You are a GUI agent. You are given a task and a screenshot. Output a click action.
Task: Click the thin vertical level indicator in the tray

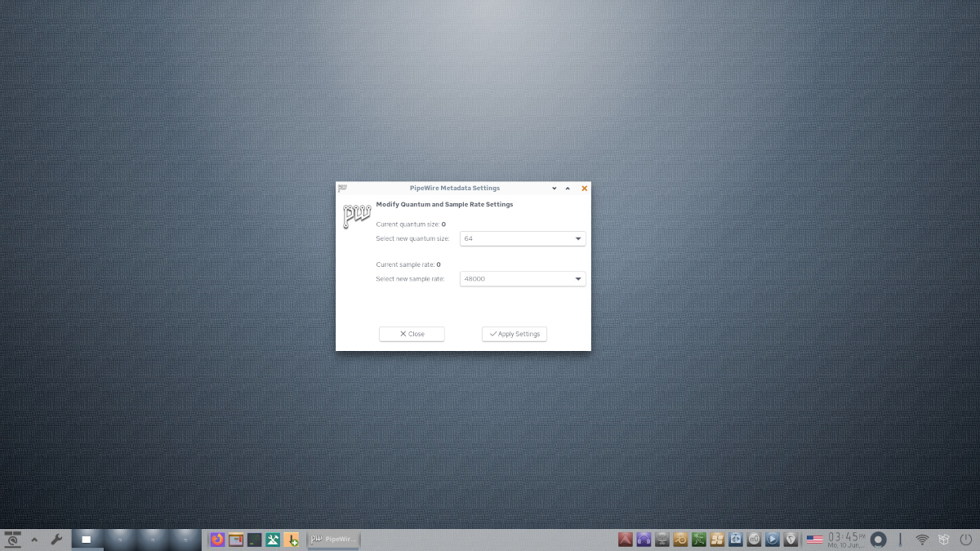(x=900, y=540)
